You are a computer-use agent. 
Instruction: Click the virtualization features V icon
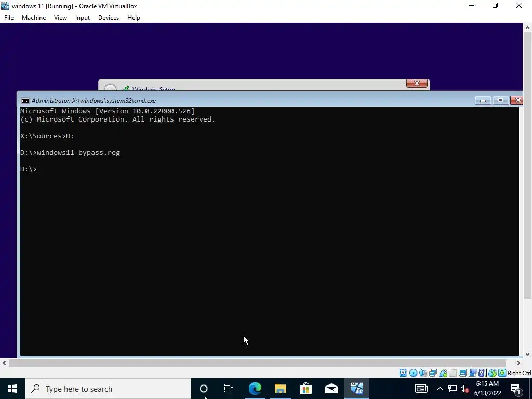[482, 373]
